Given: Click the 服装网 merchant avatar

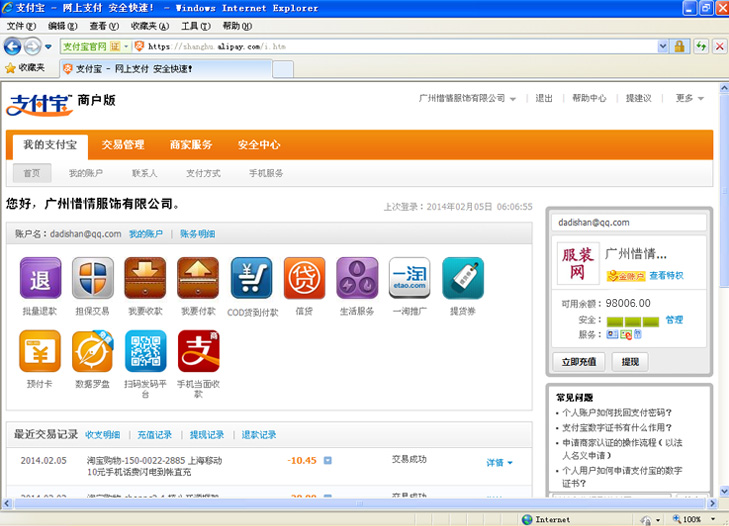Looking at the screenshot, I should point(578,263).
